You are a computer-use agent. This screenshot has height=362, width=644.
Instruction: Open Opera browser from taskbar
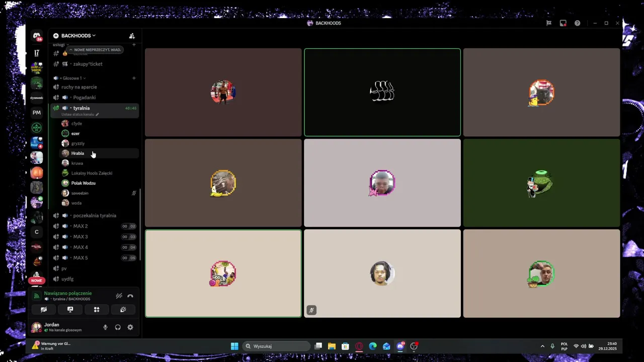[359, 346]
